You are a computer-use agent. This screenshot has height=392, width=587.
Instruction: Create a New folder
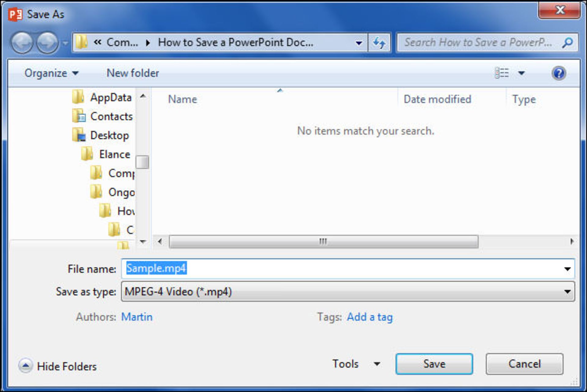(x=132, y=73)
